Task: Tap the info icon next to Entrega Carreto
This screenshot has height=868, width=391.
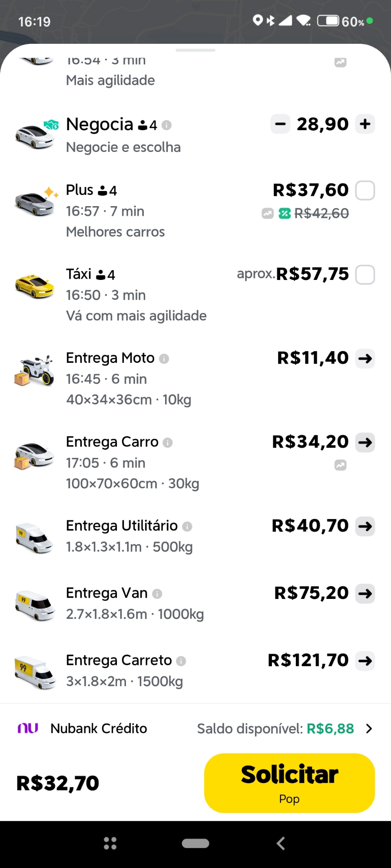Action: tap(181, 661)
